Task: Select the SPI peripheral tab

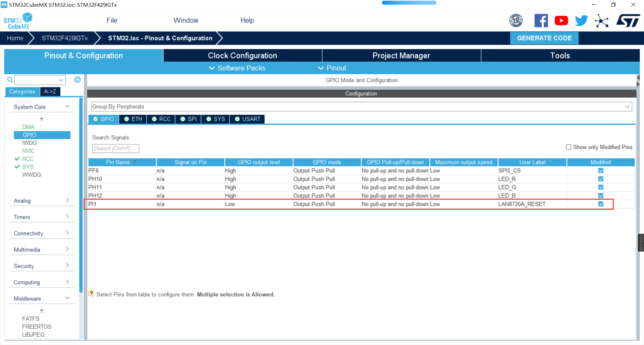Action: 189,119
